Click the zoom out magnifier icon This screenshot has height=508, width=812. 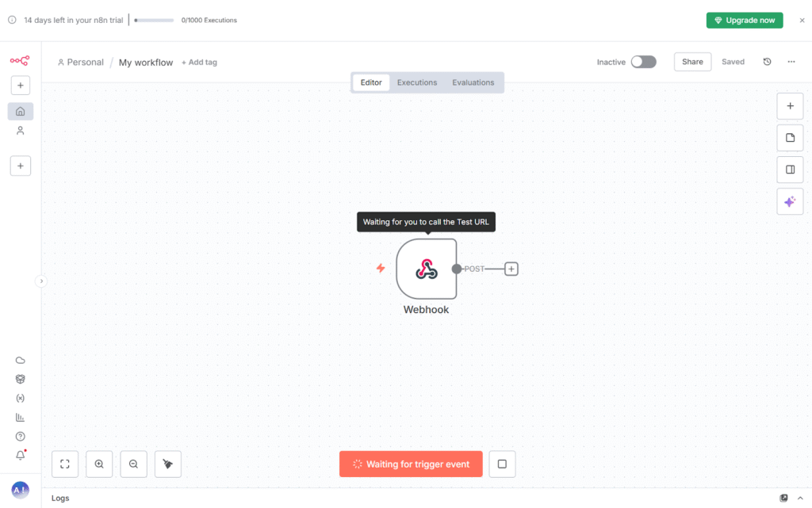click(x=133, y=464)
